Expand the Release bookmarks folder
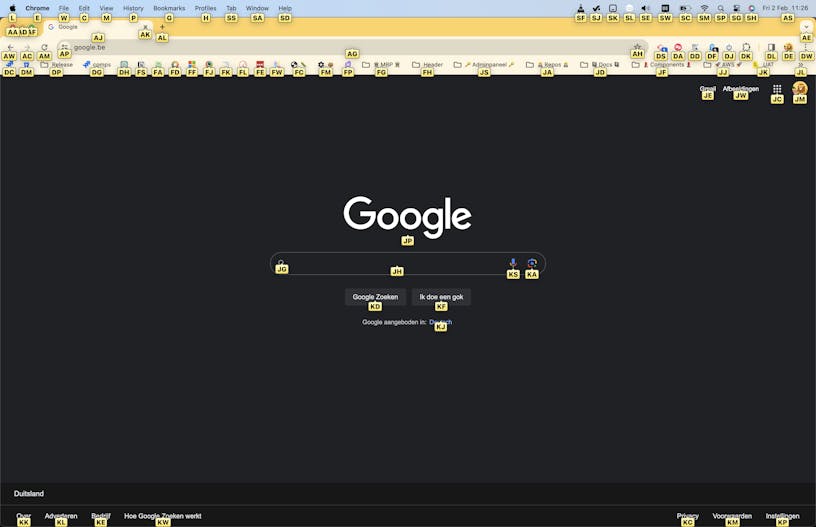This screenshot has width=816, height=527. point(57,65)
